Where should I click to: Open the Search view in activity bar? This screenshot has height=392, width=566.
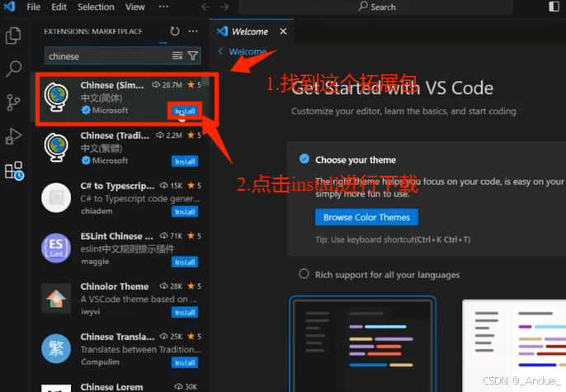click(13, 68)
